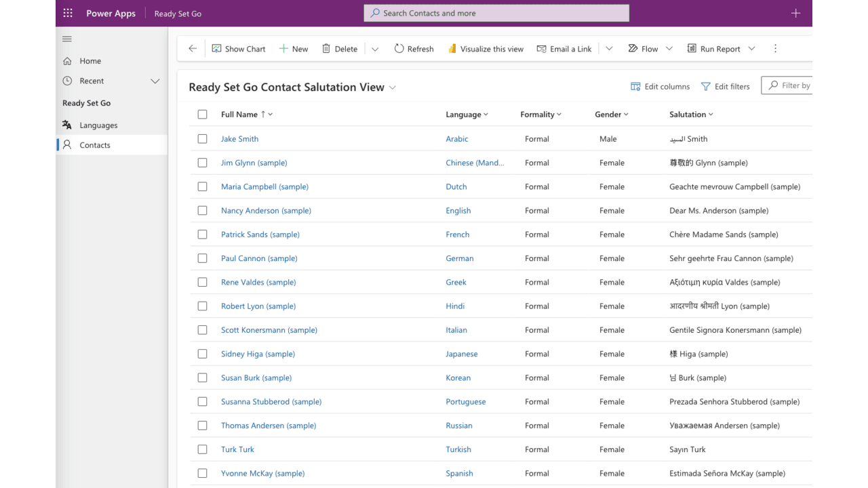Image resolution: width=868 pixels, height=488 pixels.
Task: Click the Email a Link icon
Action: coord(541,48)
